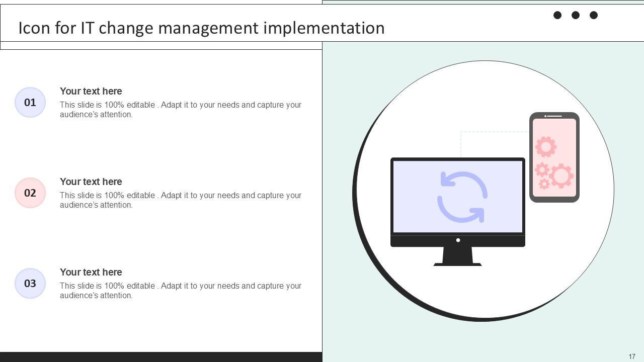
Task: Click the middle black dot at top right
Action: point(576,15)
